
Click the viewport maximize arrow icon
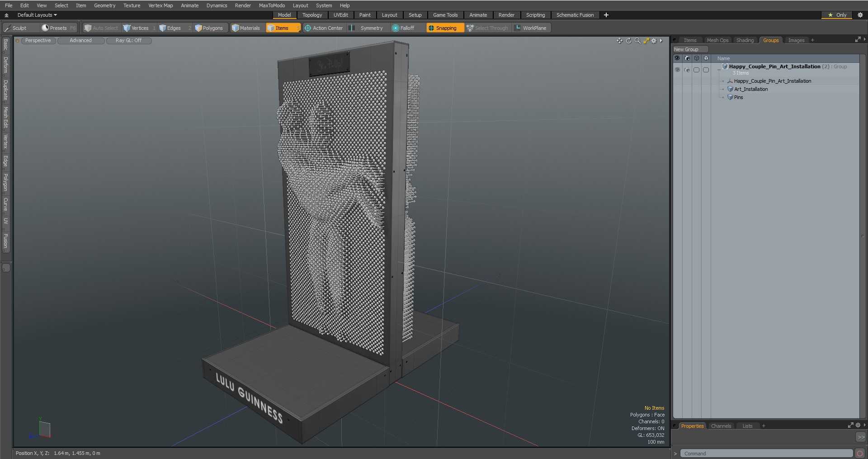point(646,41)
